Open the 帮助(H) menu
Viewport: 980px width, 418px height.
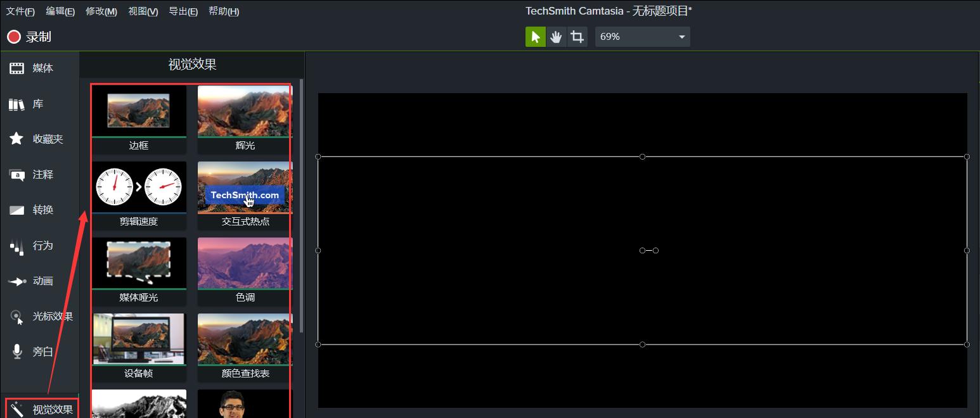[224, 11]
